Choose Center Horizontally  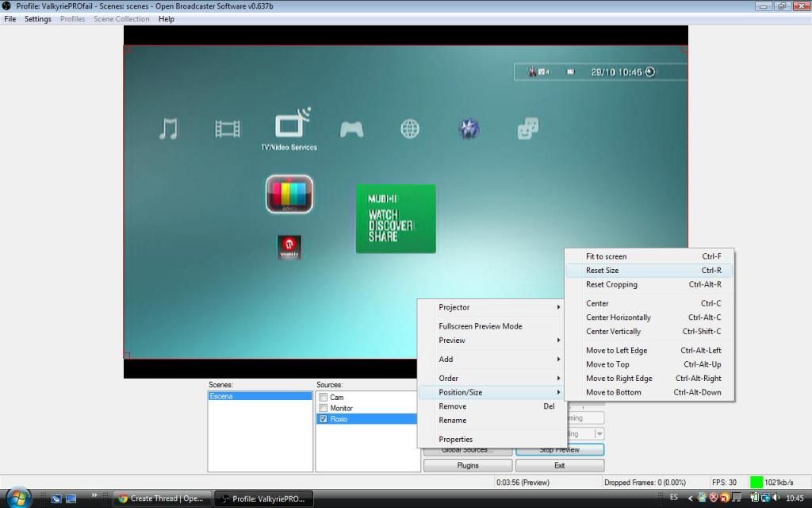coord(649,317)
